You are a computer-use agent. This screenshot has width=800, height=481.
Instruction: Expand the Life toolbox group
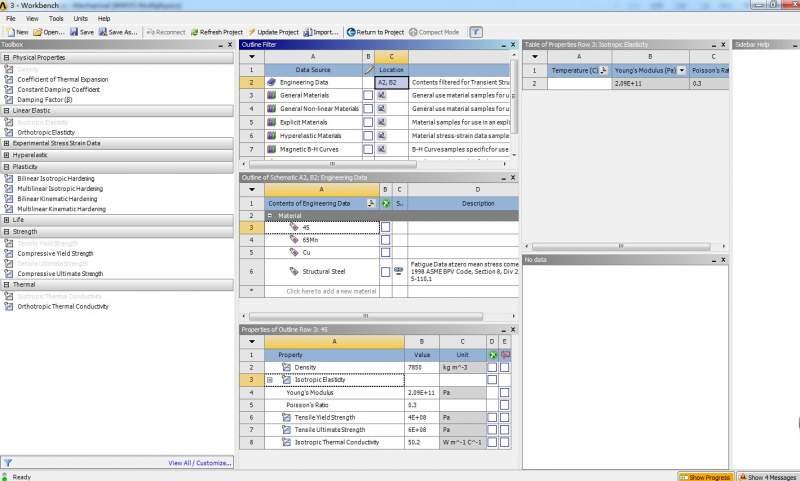(x=7, y=220)
